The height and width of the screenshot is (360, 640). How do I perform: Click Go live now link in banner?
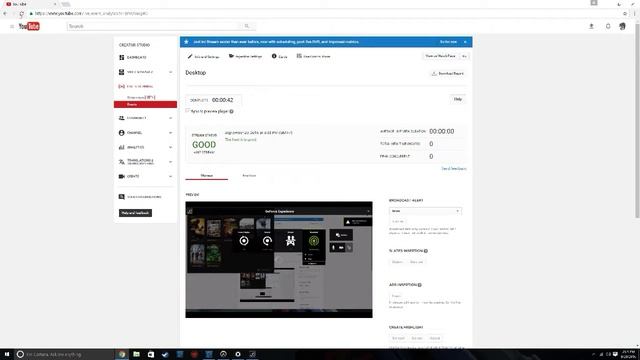pyautogui.click(x=448, y=42)
